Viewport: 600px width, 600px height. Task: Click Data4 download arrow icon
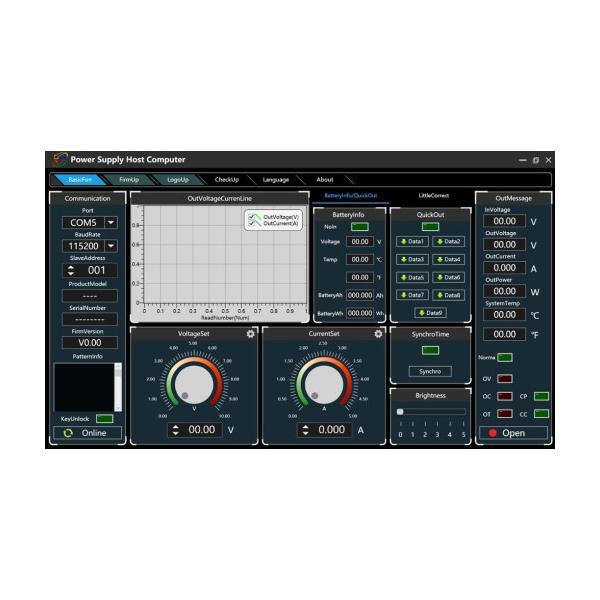pyautogui.click(x=438, y=259)
